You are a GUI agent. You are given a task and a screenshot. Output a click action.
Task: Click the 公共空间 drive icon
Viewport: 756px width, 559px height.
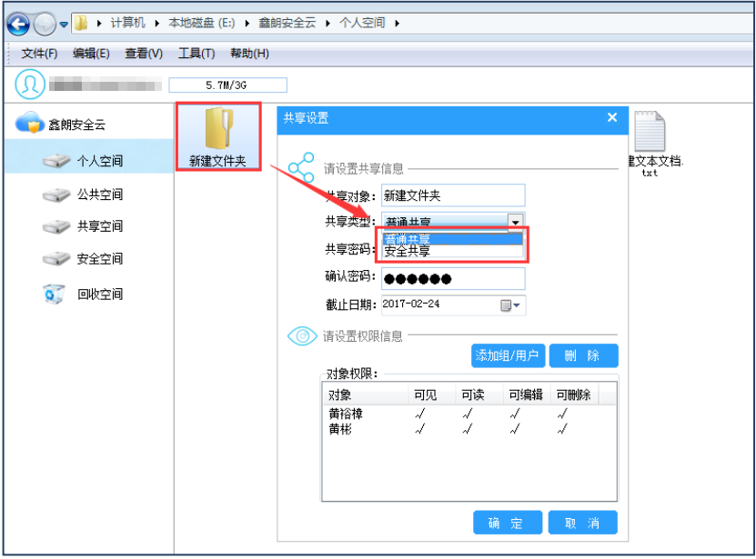(56, 195)
